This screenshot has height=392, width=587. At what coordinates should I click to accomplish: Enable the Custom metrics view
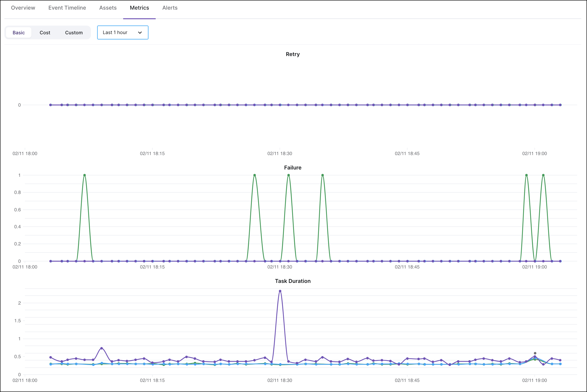[74, 32]
